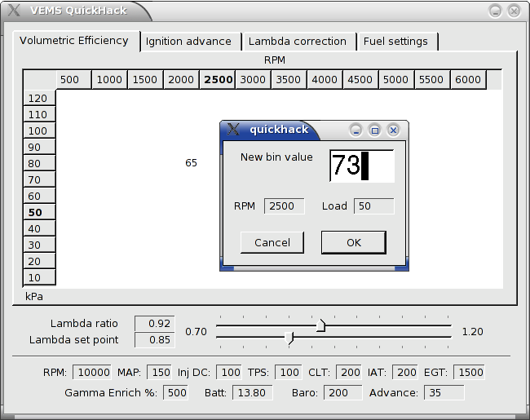
Task: Select the 100 kPa row header
Action: (39, 130)
